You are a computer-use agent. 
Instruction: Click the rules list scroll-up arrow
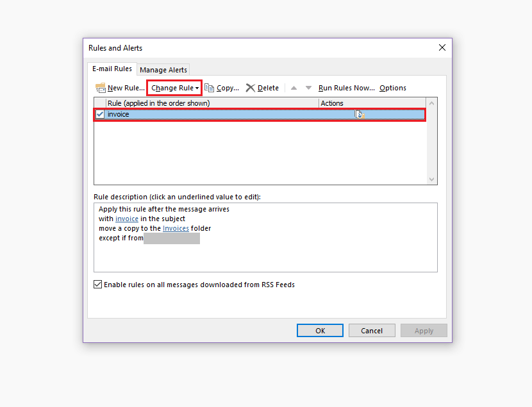tap(431, 102)
